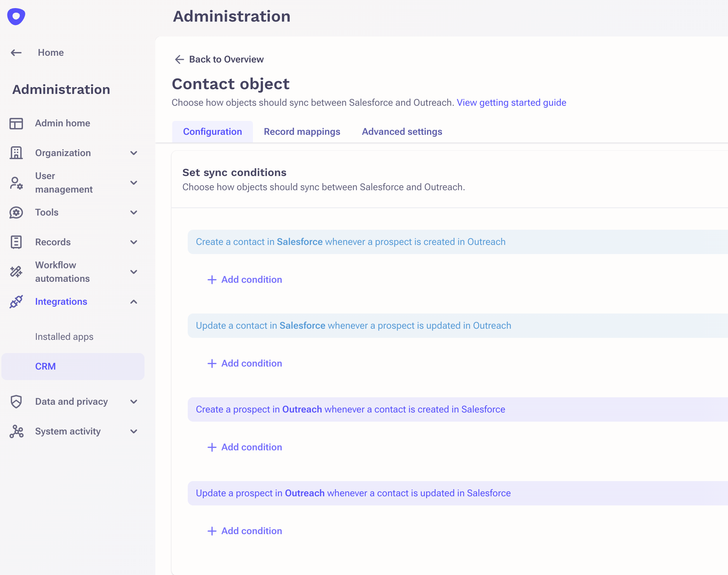Image resolution: width=728 pixels, height=575 pixels.
Task: Click the 'Update a prospect in Outreach' rule banner
Action: coord(458,493)
